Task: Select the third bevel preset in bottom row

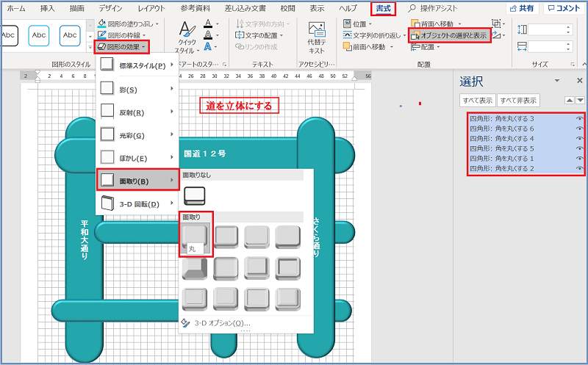Action: tap(257, 300)
